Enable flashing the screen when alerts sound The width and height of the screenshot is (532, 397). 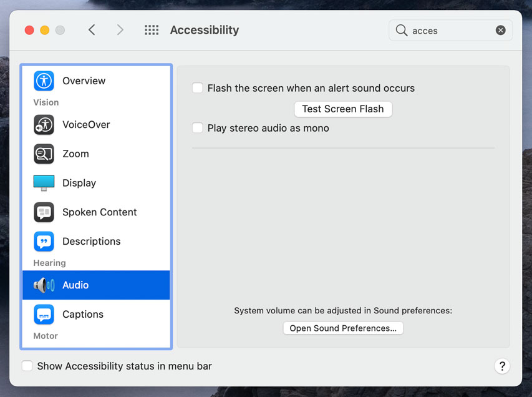(x=197, y=88)
